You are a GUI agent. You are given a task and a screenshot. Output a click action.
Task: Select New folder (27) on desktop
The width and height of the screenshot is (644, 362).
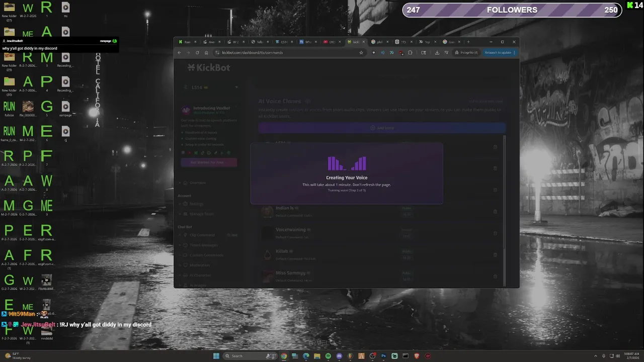tap(9, 12)
